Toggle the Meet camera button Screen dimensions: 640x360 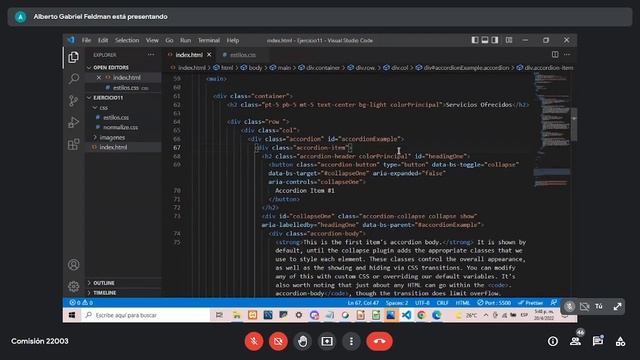pos(278,341)
